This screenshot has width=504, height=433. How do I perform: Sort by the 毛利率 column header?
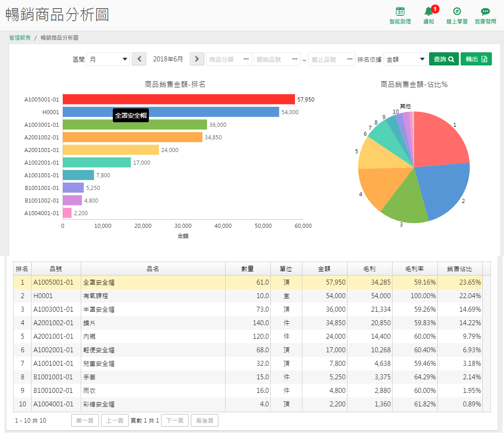[x=415, y=268]
